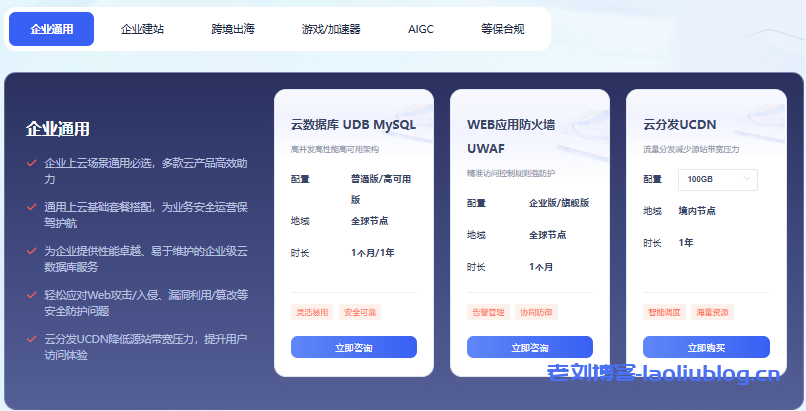Screen dimensions: 806x411
Task: Click checkmark icon beside 轻松应对Web攻击
Action: (x=32, y=295)
